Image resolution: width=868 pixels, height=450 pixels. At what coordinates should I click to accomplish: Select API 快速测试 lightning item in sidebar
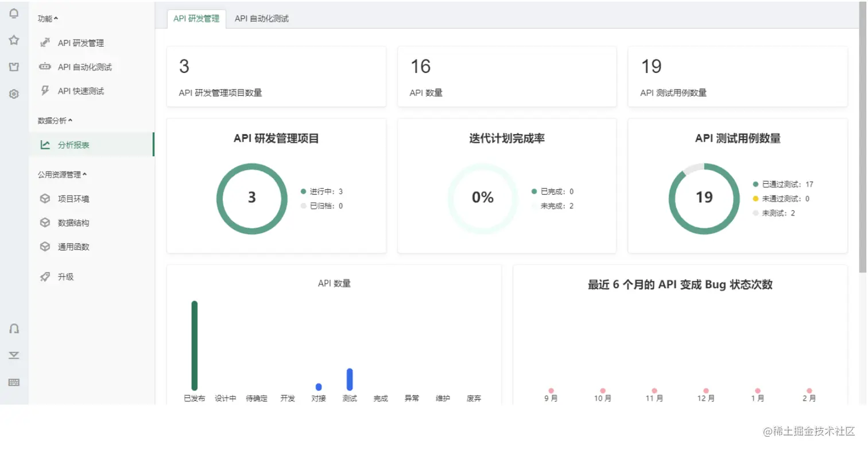pyautogui.click(x=92, y=91)
